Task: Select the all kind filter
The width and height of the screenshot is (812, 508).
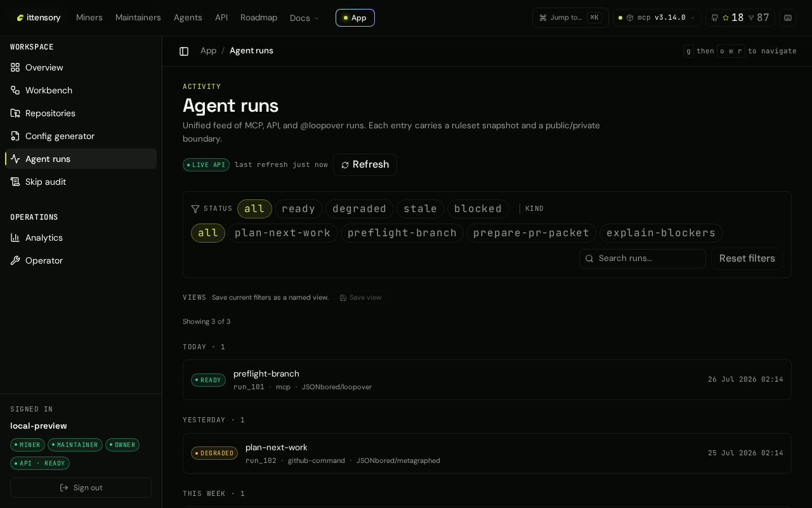Action: click(x=208, y=233)
